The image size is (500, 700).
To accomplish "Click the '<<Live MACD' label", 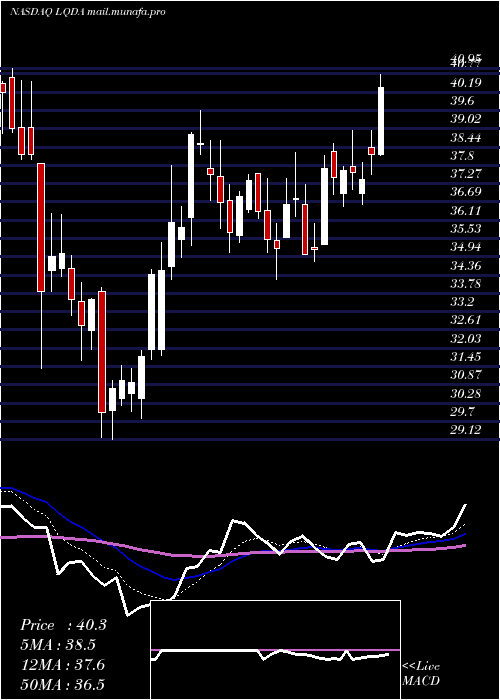I will click(421, 674).
